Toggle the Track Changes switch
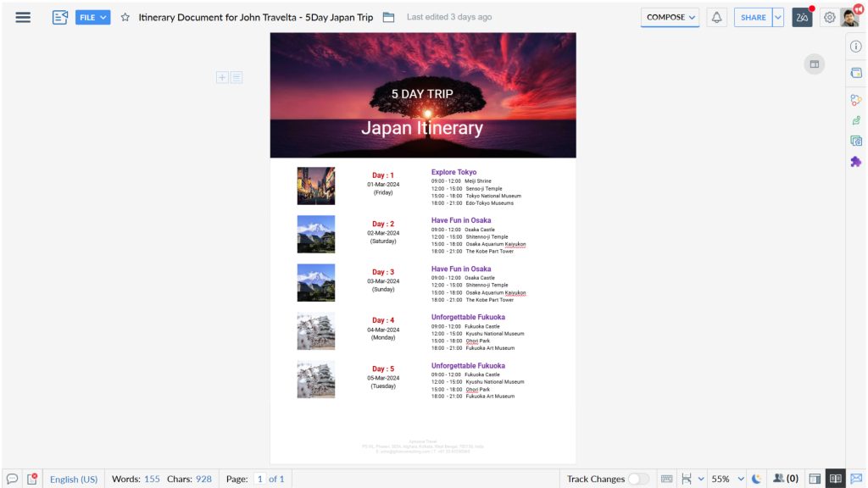The width and height of the screenshot is (868, 488). 638,480
